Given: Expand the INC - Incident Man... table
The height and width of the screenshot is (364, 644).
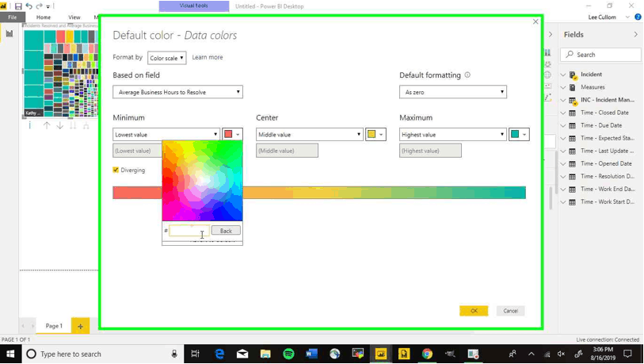Looking at the screenshot, I should [563, 100].
